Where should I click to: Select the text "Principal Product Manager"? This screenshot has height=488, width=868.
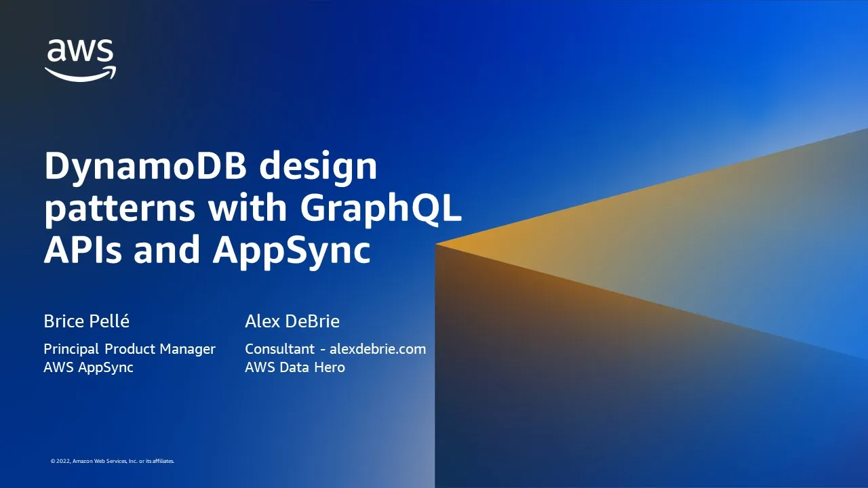[x=130, y=349]
